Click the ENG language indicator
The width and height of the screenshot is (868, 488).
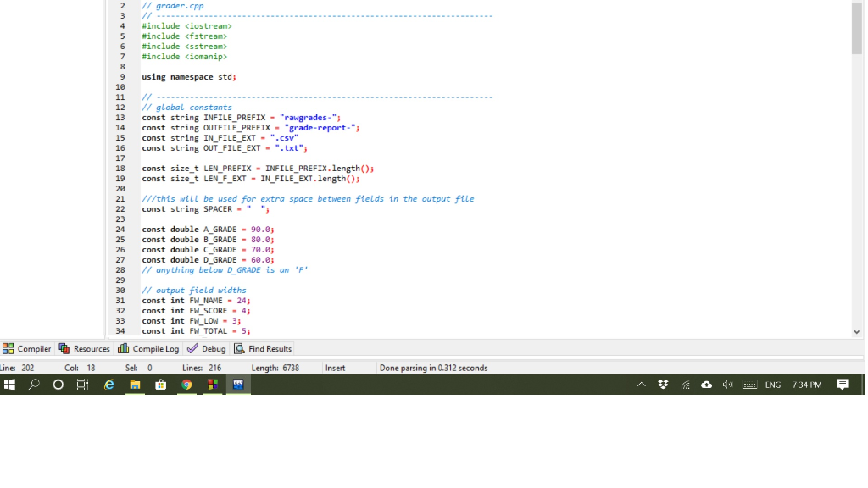773,385
